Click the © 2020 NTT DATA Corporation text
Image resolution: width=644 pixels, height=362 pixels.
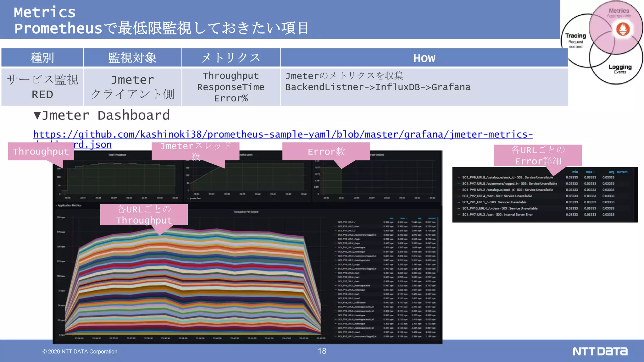[x=80, y=352]
